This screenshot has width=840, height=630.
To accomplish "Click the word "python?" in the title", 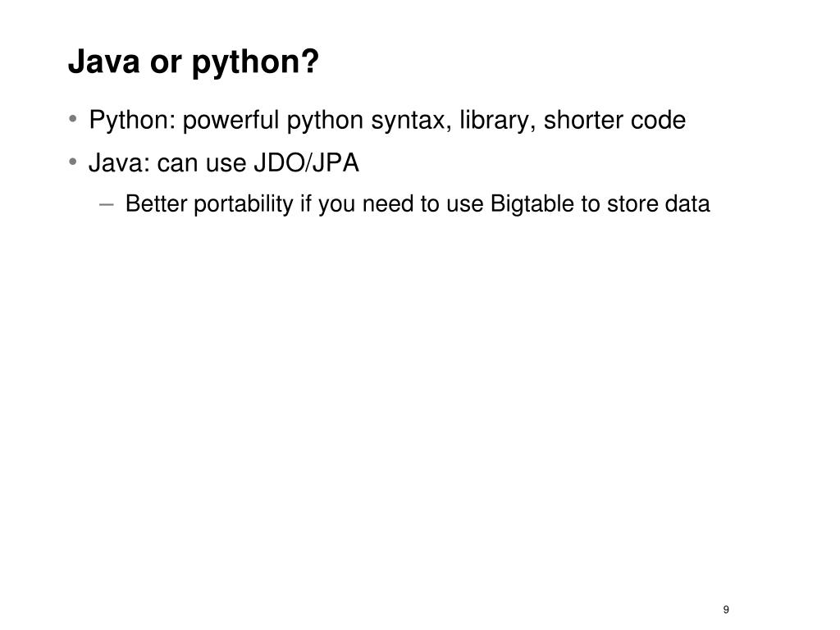I will coord(256,63).
